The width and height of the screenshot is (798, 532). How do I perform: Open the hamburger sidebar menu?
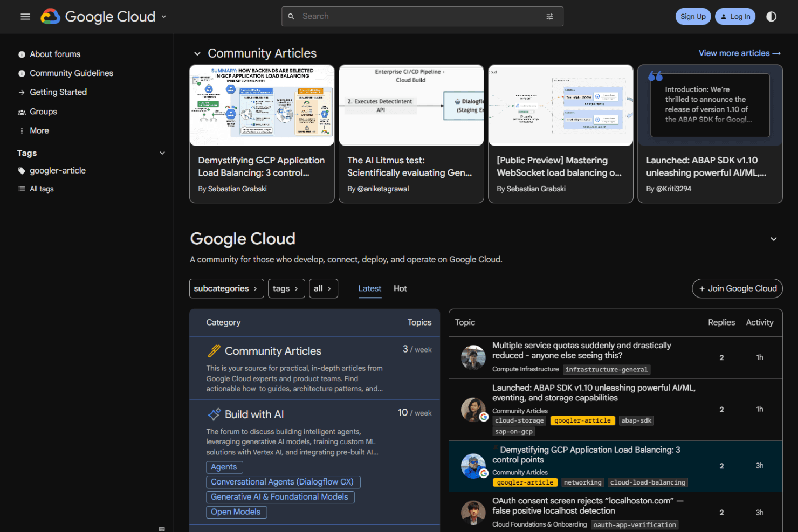tap(25, 17)
